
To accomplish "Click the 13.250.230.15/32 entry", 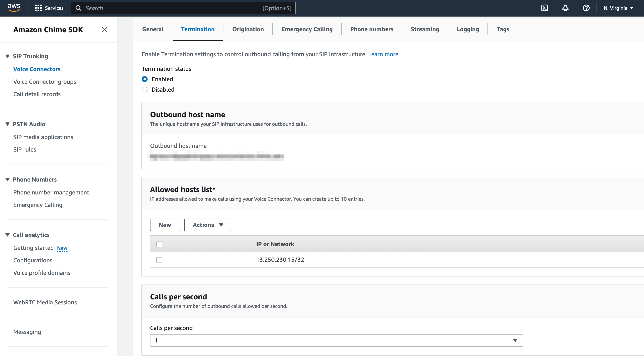I will click(x=280, y=260).
